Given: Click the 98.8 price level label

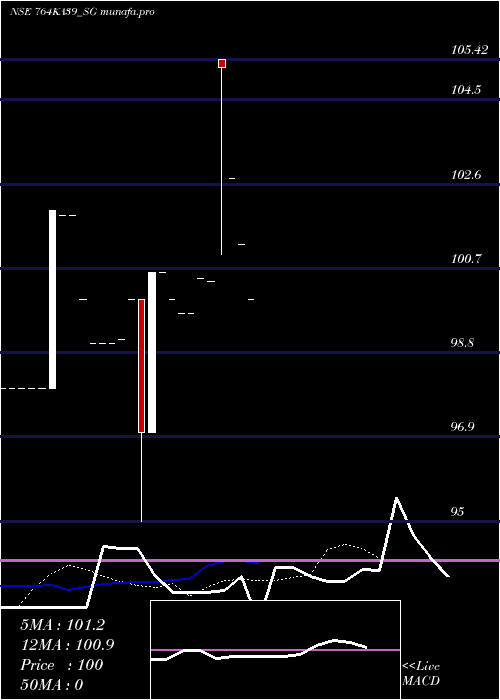Looking at the screenshot, I should [x=463, y=343].
